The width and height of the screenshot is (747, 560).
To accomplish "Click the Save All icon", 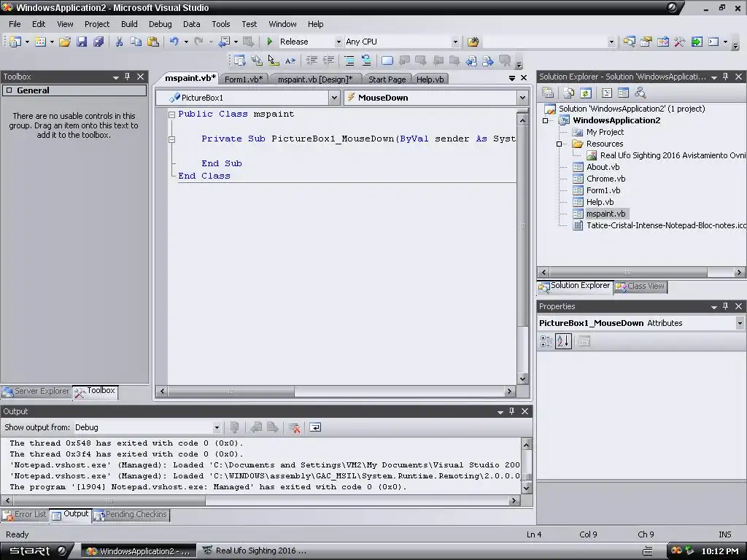I will click(98, 42).
